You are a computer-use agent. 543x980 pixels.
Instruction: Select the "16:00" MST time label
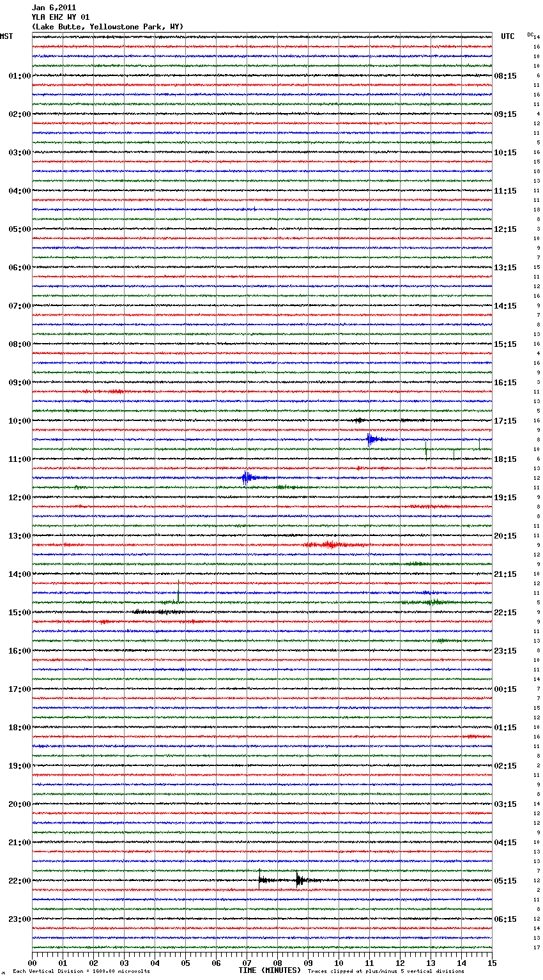(20, 651)
